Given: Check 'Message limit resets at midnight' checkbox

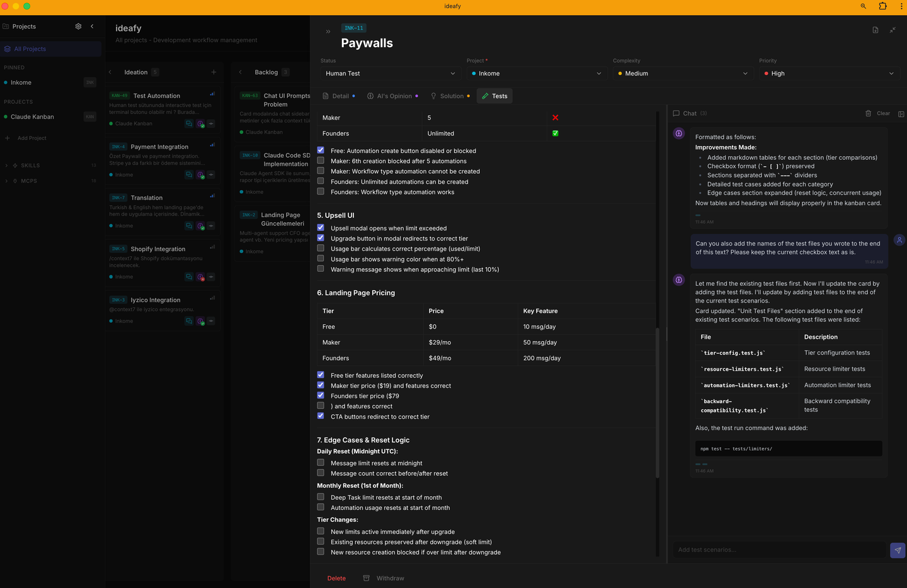Looking at the screenshot, I should point(321,463).
